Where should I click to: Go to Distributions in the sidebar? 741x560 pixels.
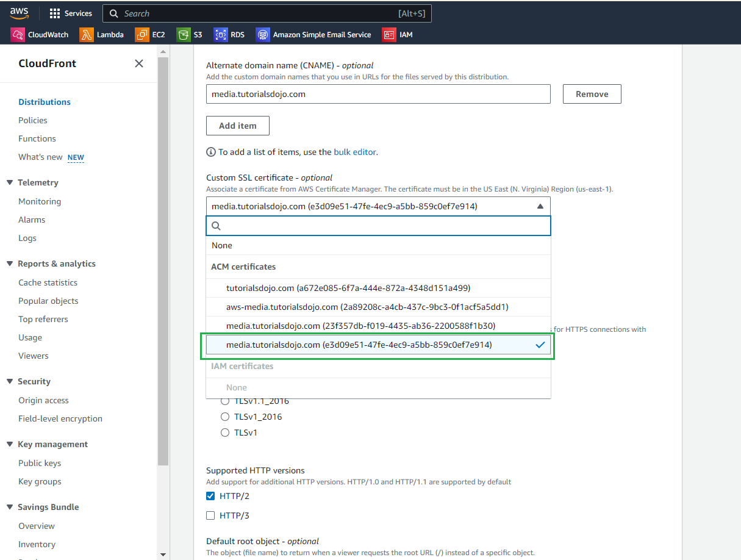pos(45,102)
